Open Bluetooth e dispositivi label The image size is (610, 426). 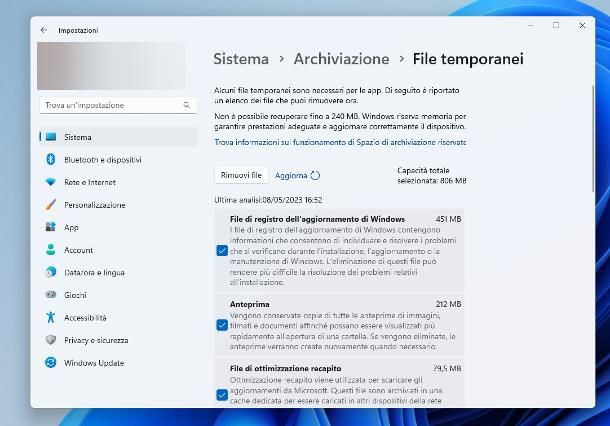pos(103,160)
